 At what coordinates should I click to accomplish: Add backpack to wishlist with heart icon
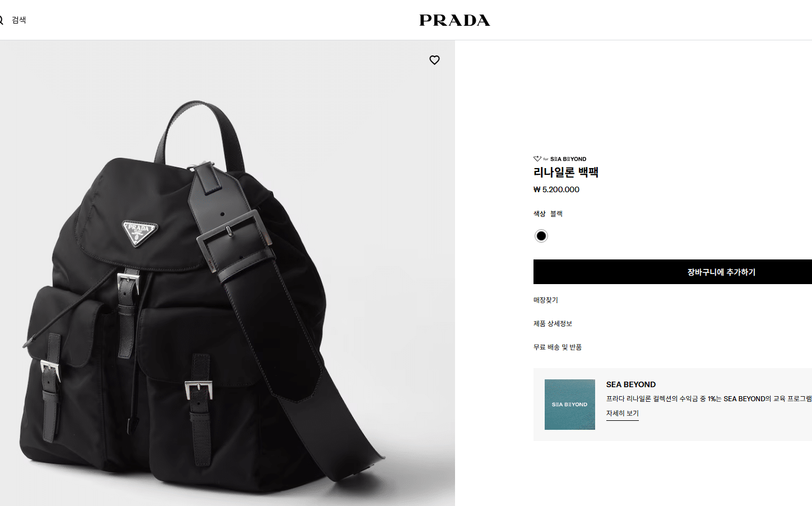tap(434, 60)
